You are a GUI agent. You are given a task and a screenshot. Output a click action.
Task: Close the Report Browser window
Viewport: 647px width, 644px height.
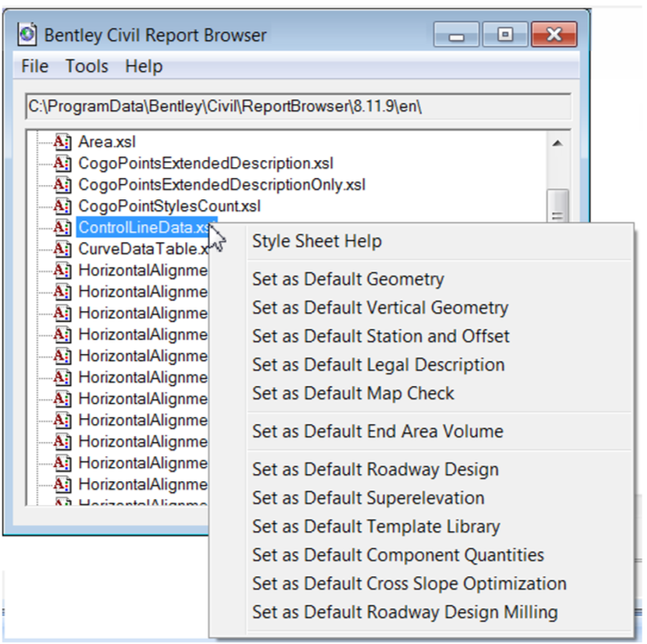(x=554, y=35)
